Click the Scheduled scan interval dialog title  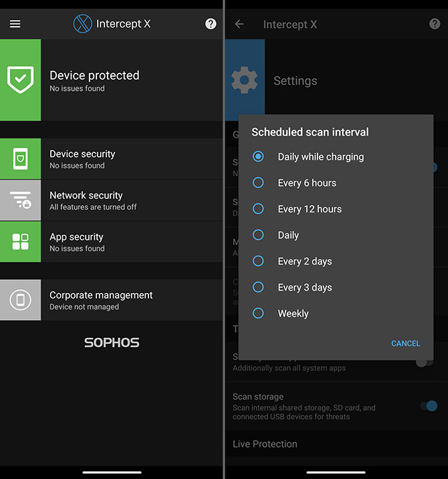click(x=310, y=132)
